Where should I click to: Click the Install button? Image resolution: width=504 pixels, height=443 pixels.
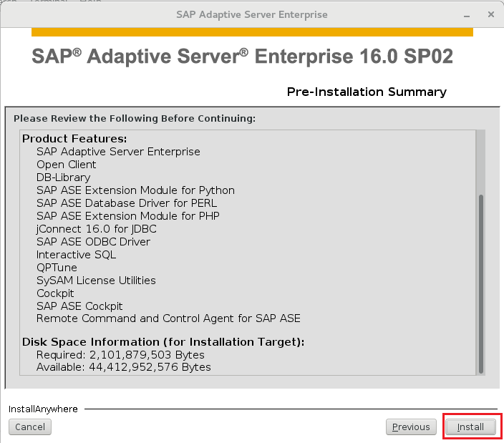470,427
